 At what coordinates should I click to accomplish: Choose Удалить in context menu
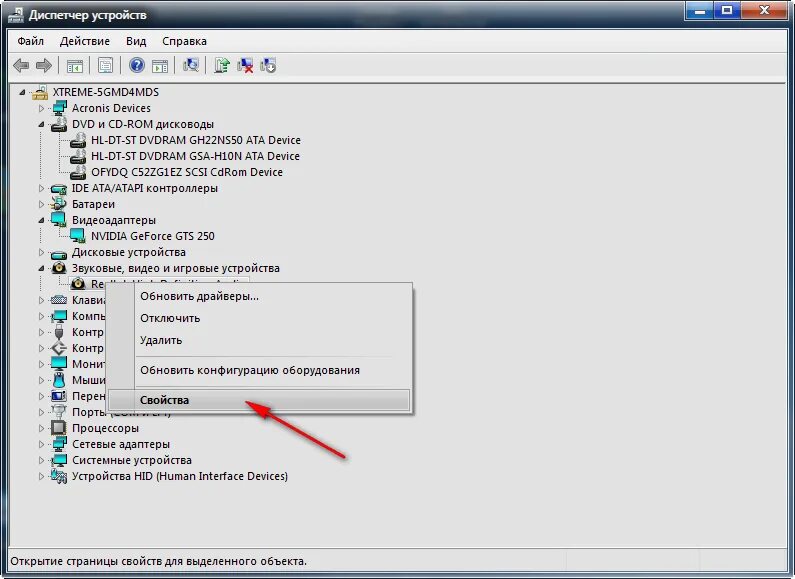[x=259, y=340]
